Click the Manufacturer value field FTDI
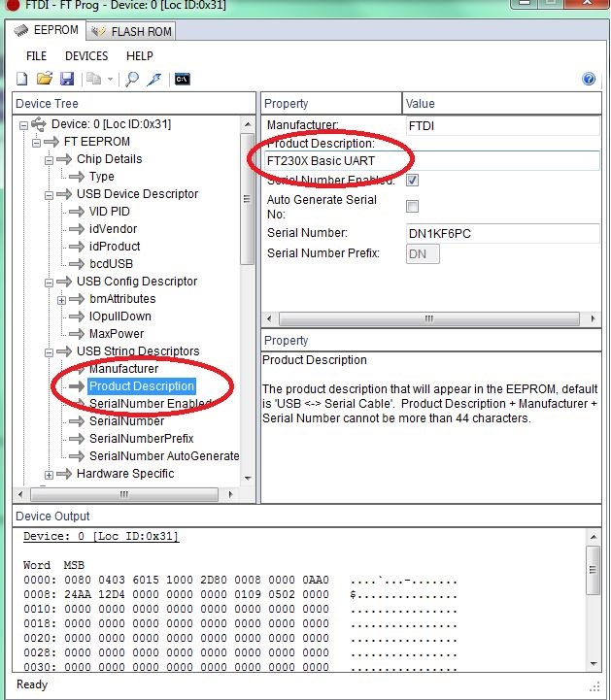 coord(502,126)
